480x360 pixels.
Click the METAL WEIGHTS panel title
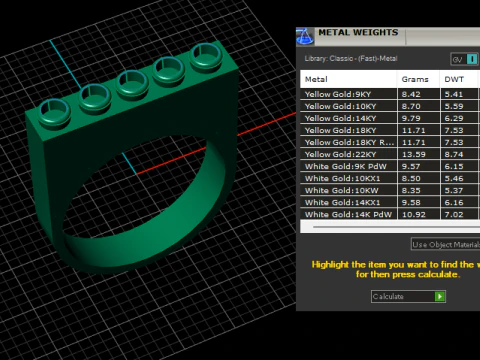pos(358,32)
